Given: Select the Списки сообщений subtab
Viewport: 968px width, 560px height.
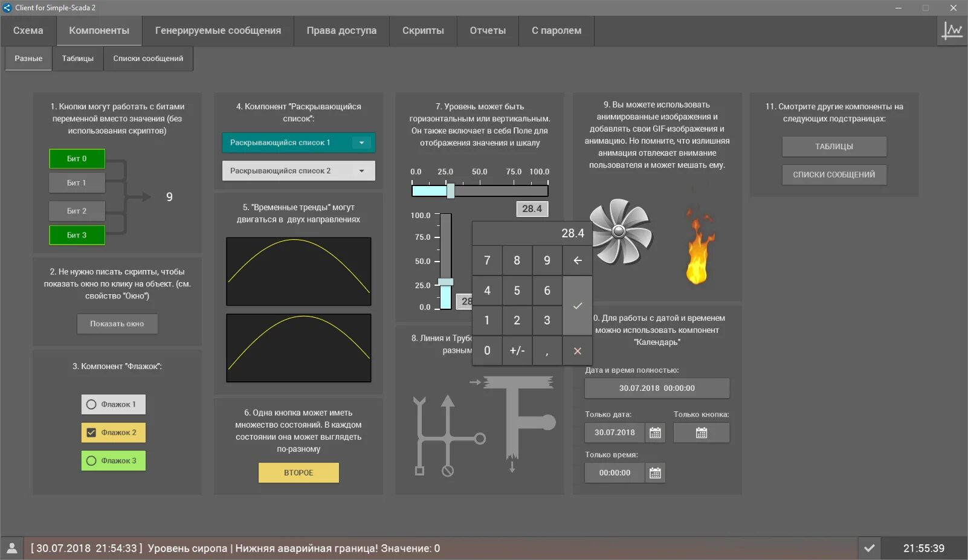Looking at the screenshot, I should point(148,59).
